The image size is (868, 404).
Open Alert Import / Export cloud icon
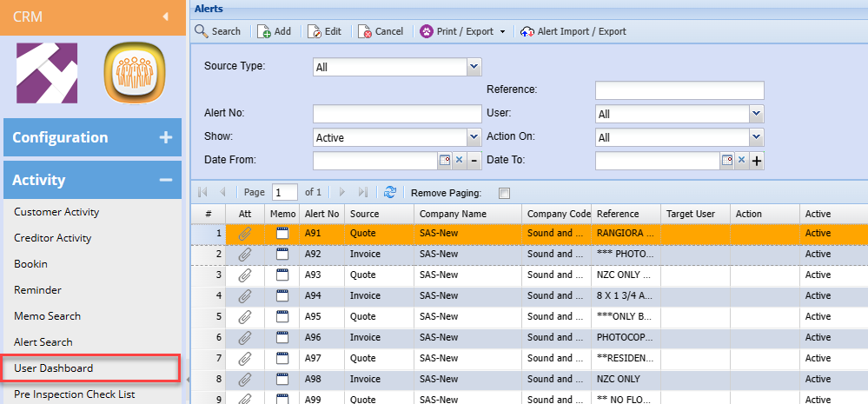(527, 31)
